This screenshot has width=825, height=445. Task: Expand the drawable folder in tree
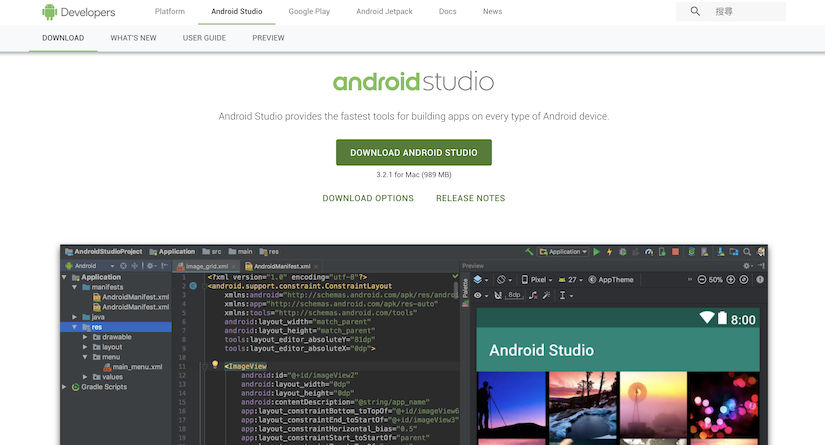(x=85, y=337)
